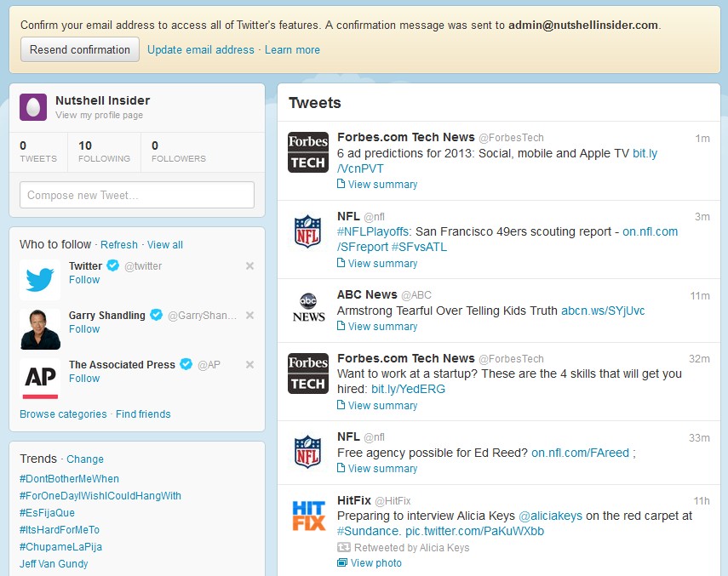Screen dimensions: 728x576
Task: Expand View summary on 49ers scouting tweet
Action: point(377,264)
